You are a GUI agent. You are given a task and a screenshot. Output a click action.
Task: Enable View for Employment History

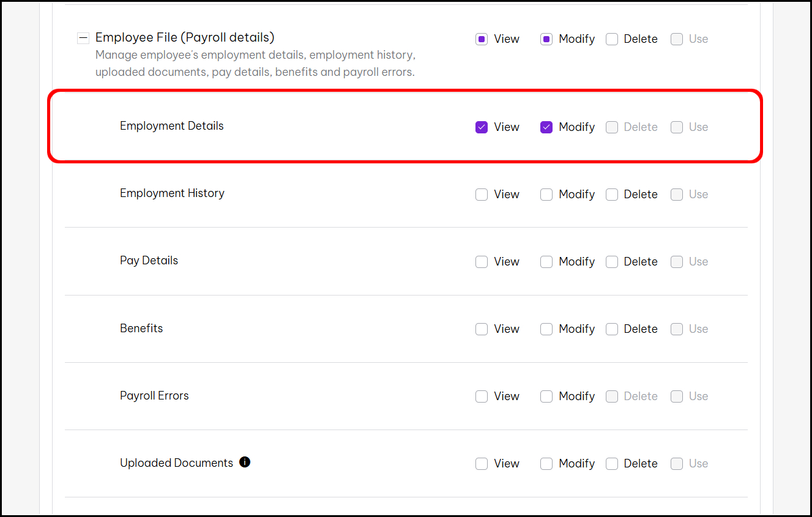tap(482, 195)
